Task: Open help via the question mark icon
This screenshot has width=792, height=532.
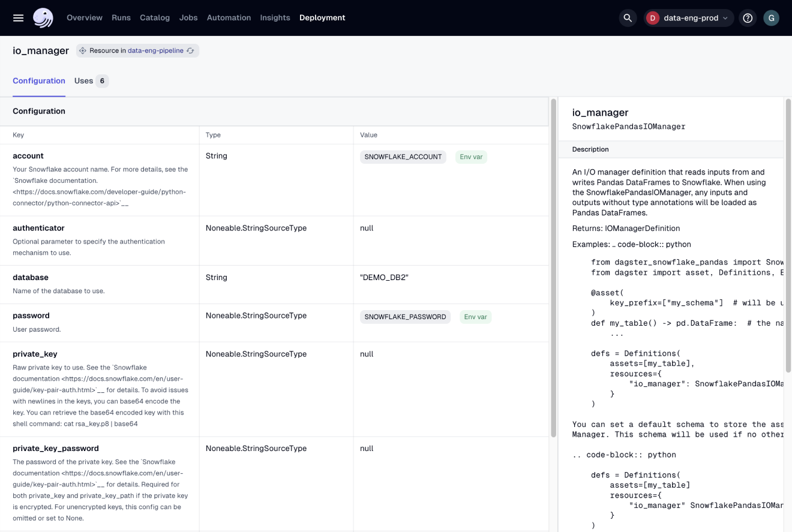Action: (x=748, y=17)
